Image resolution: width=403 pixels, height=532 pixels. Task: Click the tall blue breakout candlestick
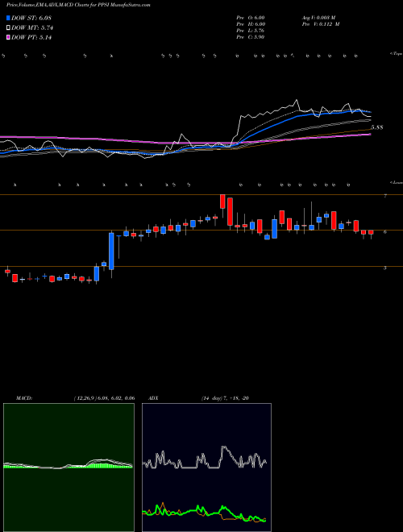coord(111,251)
